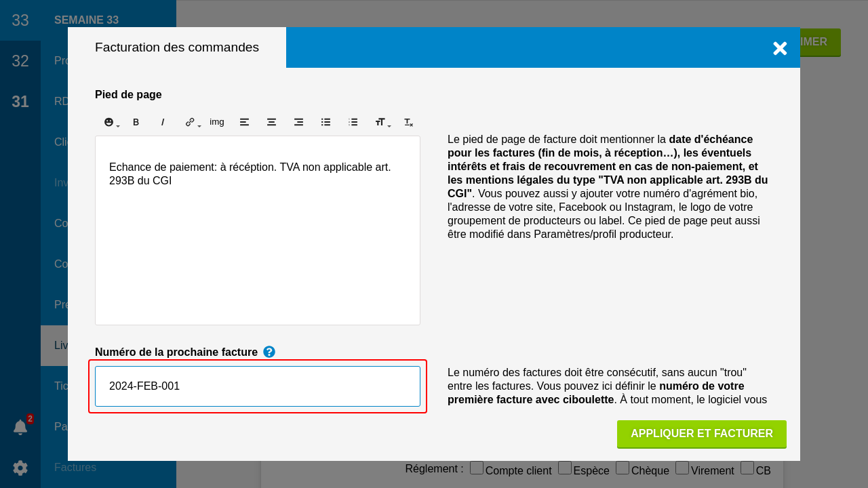Enable the Virement payment checkbox
868x488 pixels.
tap(682, 468)
